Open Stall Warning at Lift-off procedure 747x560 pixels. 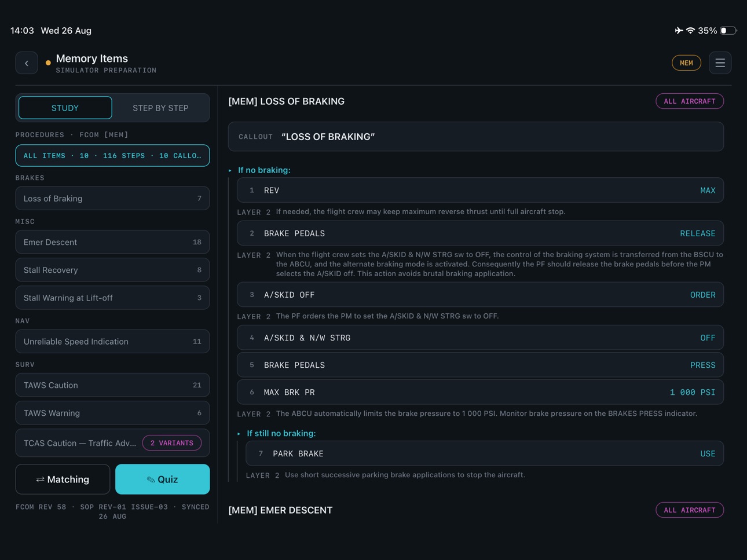click(x=112, y=298)
